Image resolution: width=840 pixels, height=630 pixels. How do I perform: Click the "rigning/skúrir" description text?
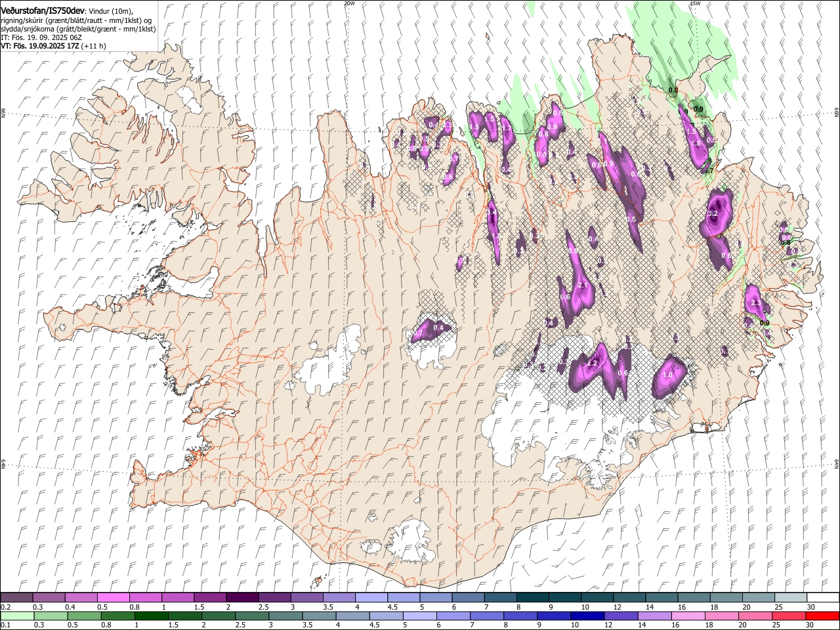point(22,20)
